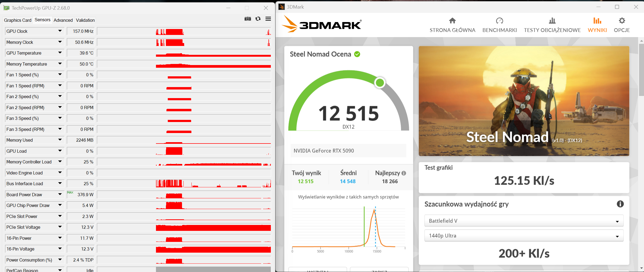Open the GPU Chip Power Draw dropdown
The width and height of the screenshot is (644, 272).
pyautogui.click(x=60, y=205)
